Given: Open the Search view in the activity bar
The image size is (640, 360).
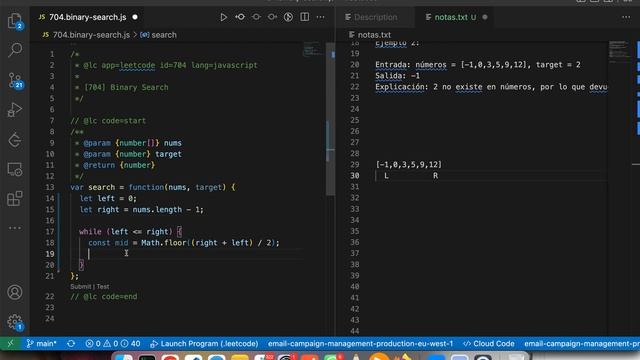Looking at the screenshot, I should coord(15,50).
